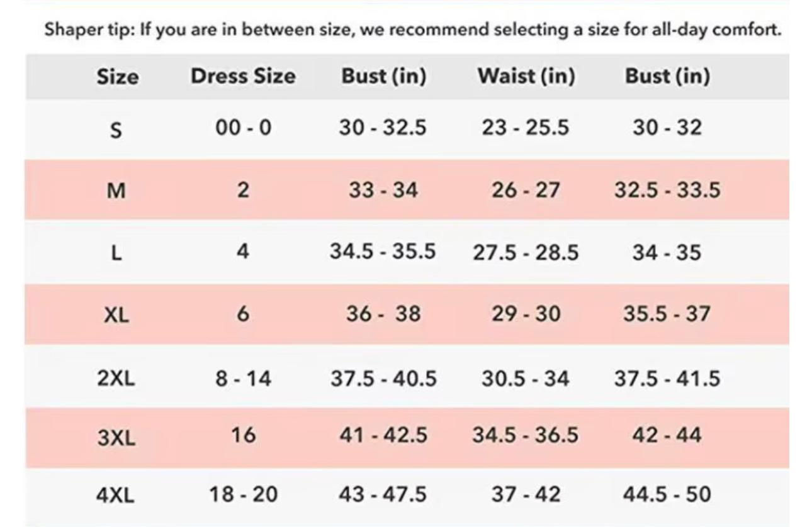Click the 4XL size row label

(x=116, y=496)
